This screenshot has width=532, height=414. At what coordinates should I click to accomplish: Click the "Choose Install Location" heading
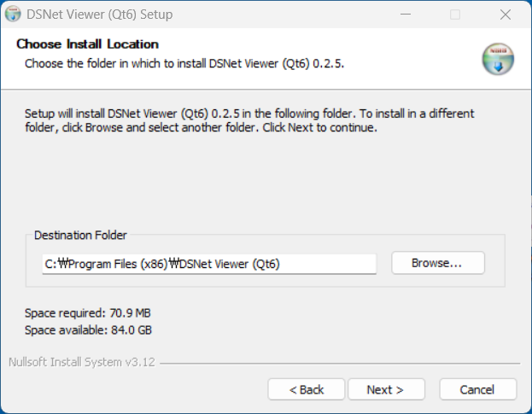[x=88, y=44]
